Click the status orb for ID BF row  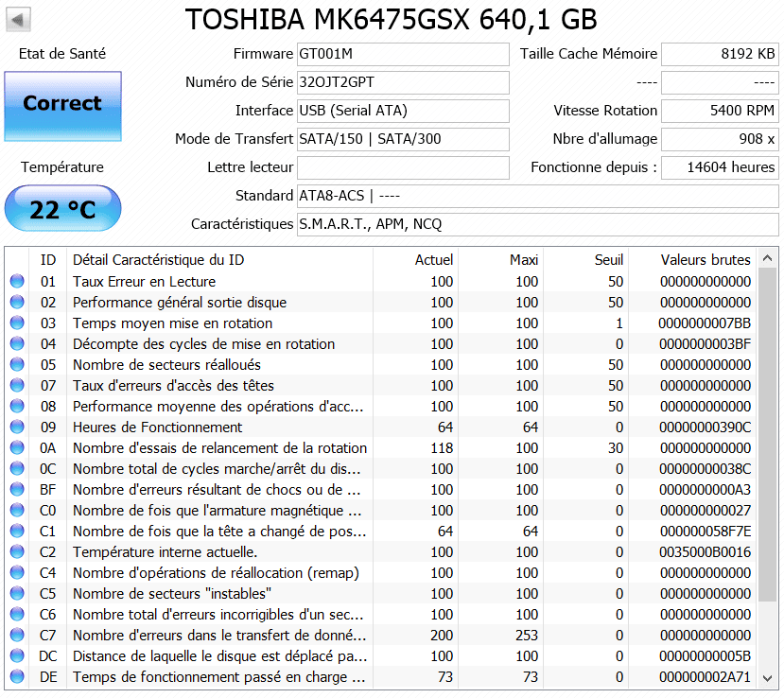17,489
